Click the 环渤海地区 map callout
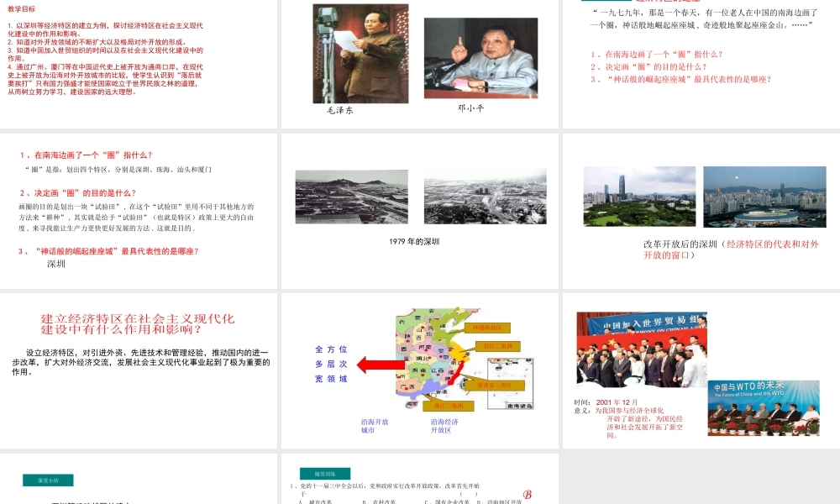Image resolution: width=840 pixels, height=504 pixels. coord(487,328)
